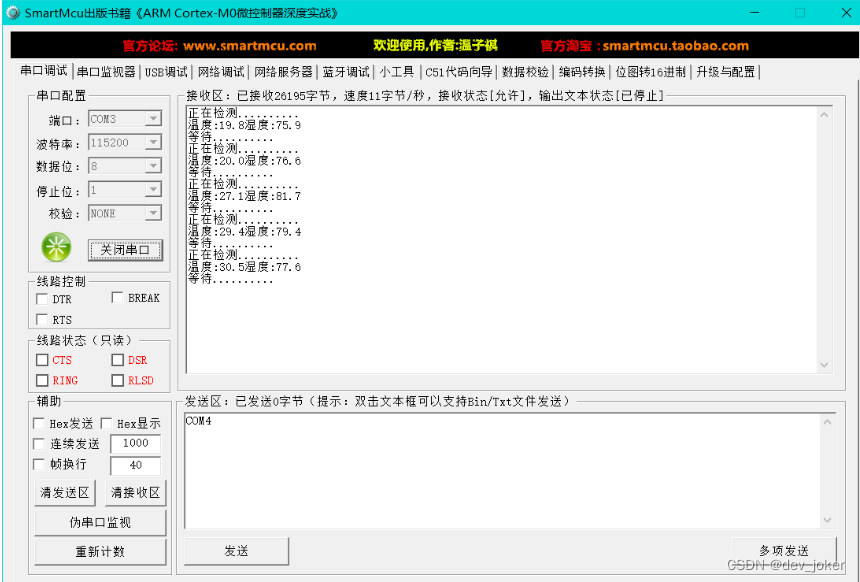Open the 数据位 data bits dropdown

click(153, 166)
